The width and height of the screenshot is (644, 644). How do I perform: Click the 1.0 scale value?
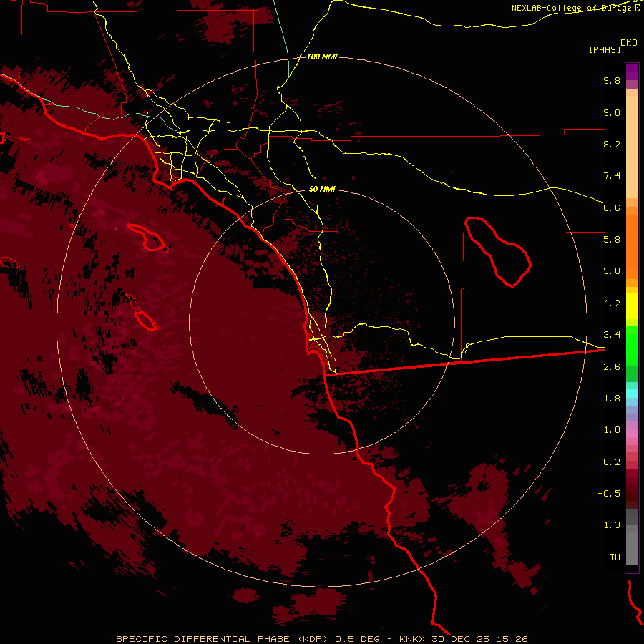612,430
